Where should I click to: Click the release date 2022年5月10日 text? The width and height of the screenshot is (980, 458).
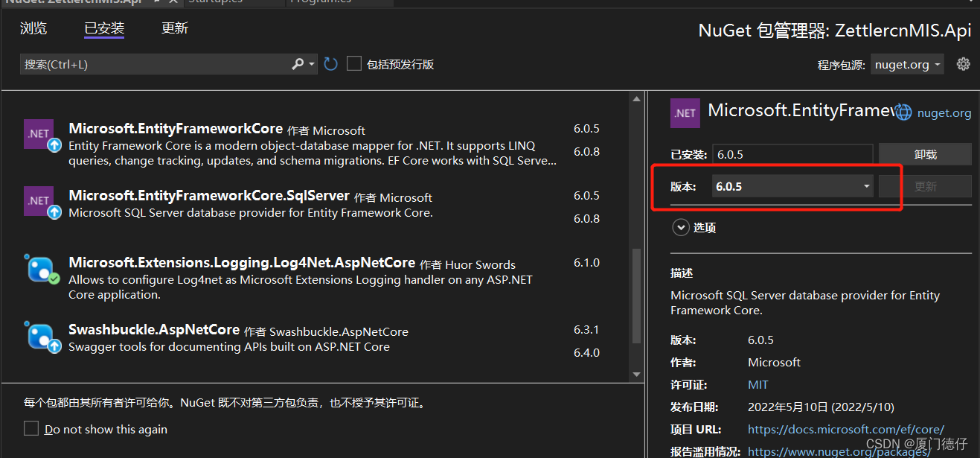821,407
